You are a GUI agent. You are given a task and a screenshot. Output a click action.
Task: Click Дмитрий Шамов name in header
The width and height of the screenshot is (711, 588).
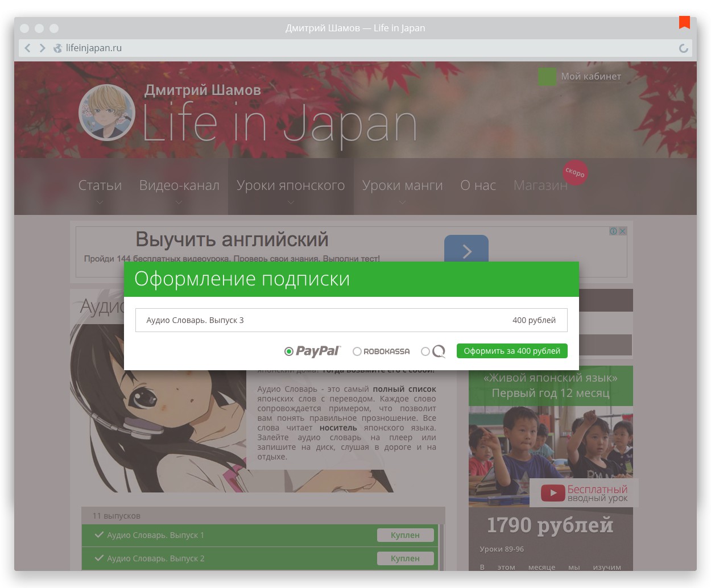[202, 90]
